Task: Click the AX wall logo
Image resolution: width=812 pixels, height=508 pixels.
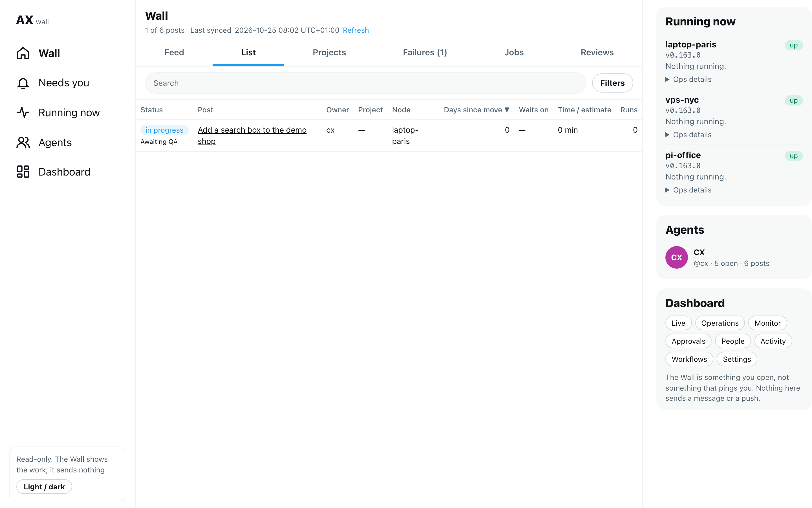Action: coord(32,21)
